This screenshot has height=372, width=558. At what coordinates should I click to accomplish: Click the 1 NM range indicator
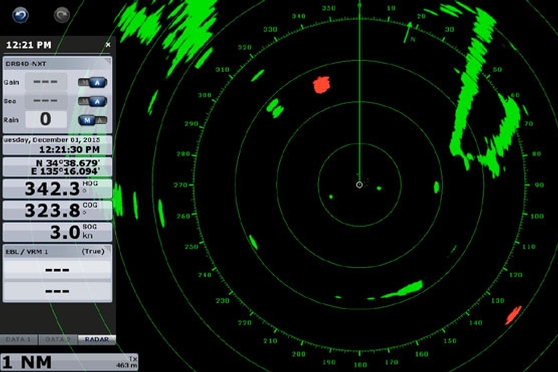[x=69, y=362]
